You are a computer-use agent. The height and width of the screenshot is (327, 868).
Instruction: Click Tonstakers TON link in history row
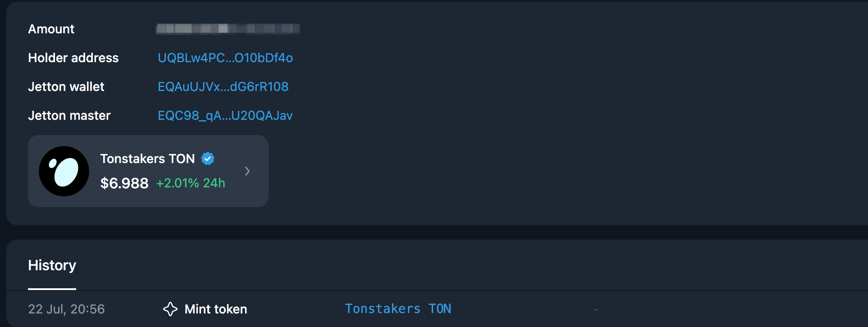397,309
